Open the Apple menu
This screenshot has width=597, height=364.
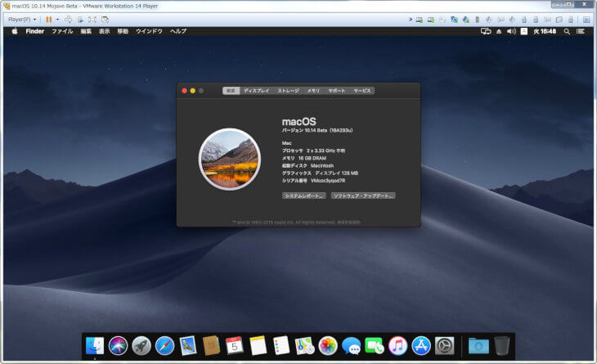point(14,31)
